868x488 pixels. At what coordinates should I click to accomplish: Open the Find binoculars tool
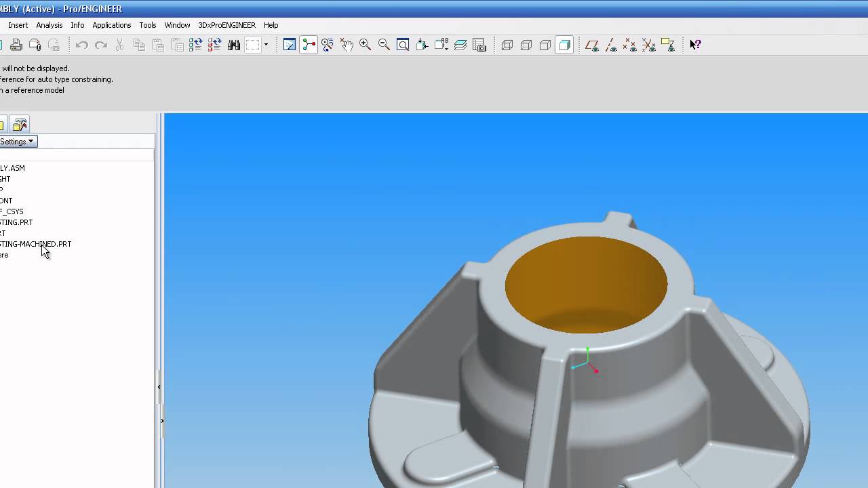coord(234,45)
